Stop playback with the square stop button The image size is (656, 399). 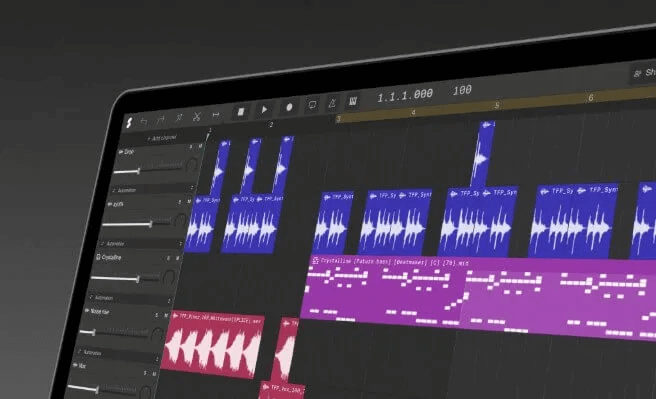coord(241,112)
